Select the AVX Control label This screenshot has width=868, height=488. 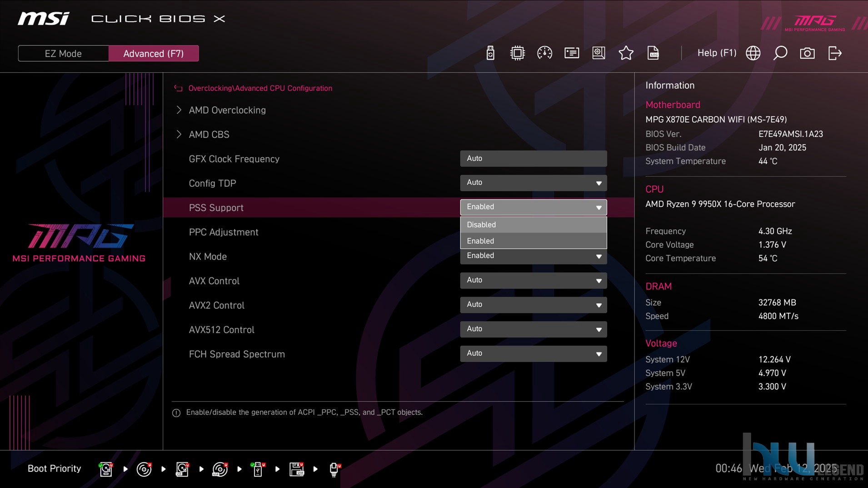pos(214,281)
